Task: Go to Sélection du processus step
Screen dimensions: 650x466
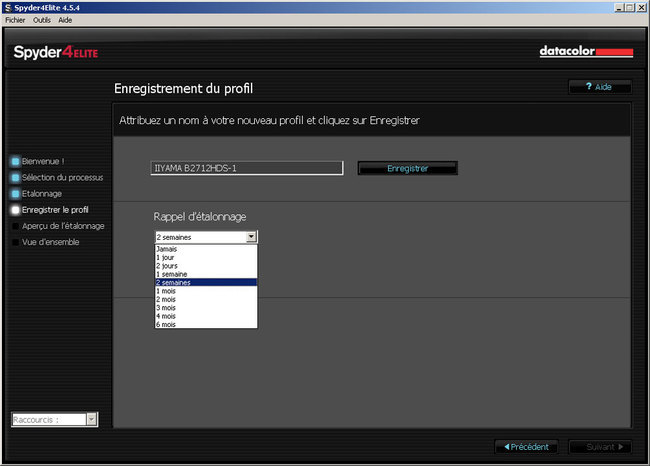Action: (x=63, y=177)
